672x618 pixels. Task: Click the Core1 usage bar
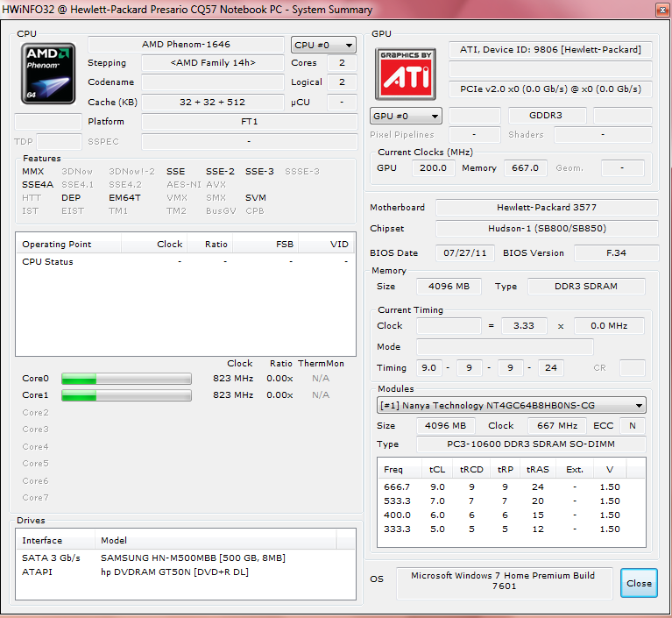click(x=126, y=395)
